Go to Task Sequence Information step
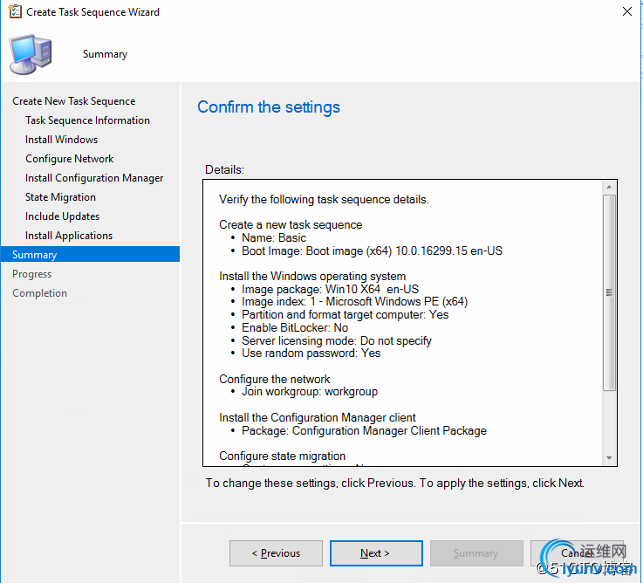 (x=87, y=121)
